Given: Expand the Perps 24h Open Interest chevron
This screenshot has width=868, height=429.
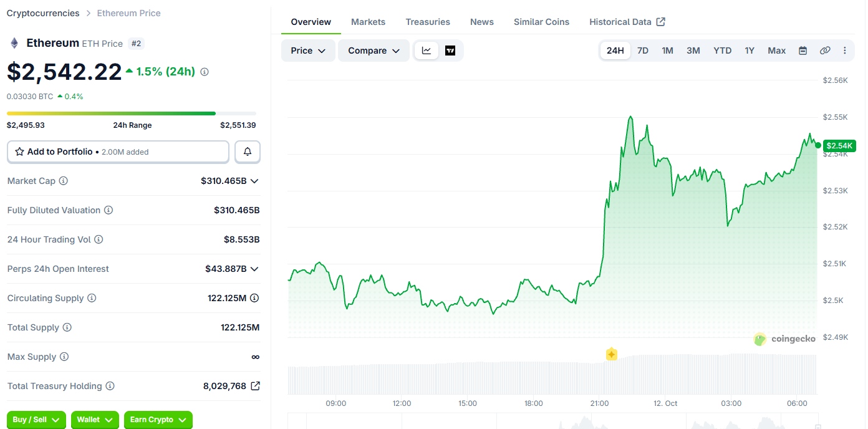Looking at the screenshot, I should 254,269.
